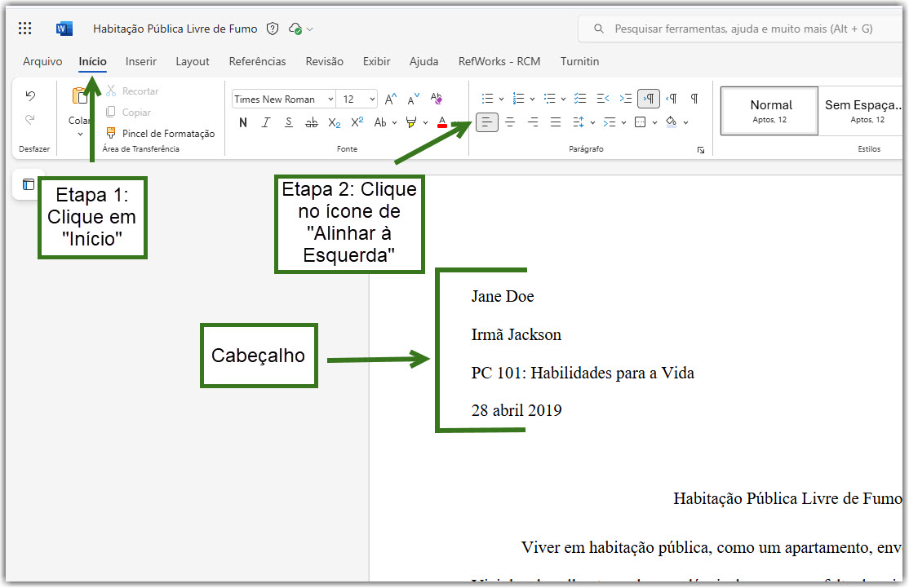Click the cloud saved status icon
909x588 pixels.
pyautogui.click(x=295, y=29)
